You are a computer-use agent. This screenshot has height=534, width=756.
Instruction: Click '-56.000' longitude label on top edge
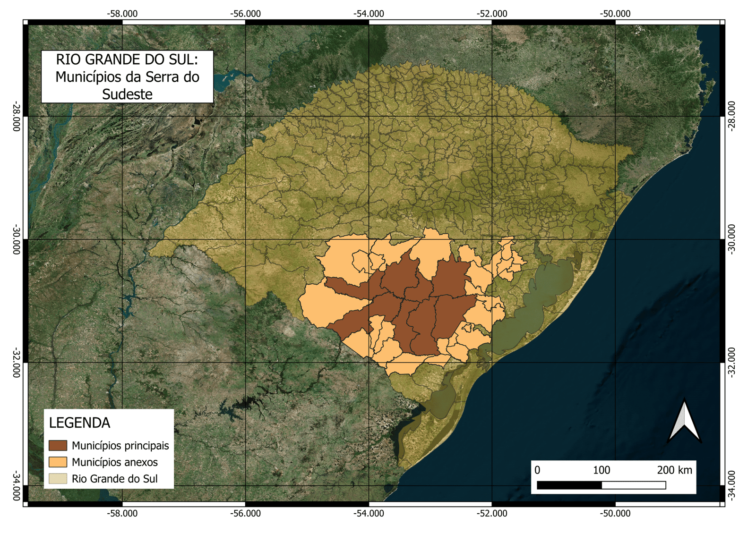click(x=245, y=14)
